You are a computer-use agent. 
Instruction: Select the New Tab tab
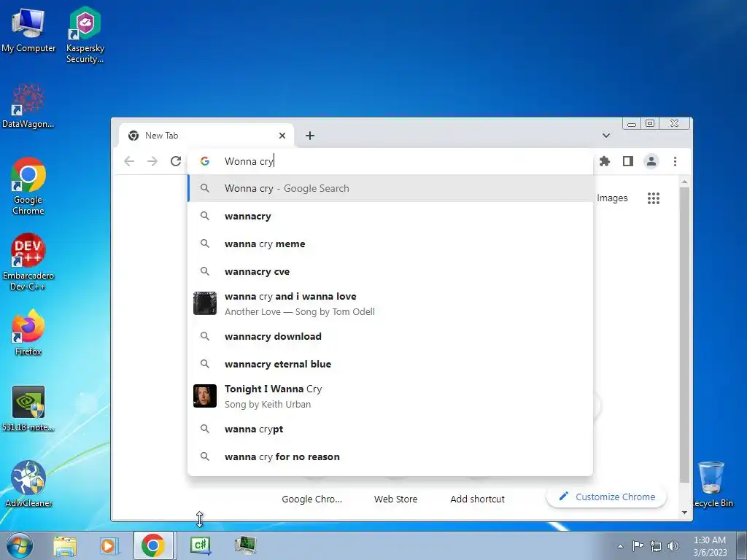point(206,136)
